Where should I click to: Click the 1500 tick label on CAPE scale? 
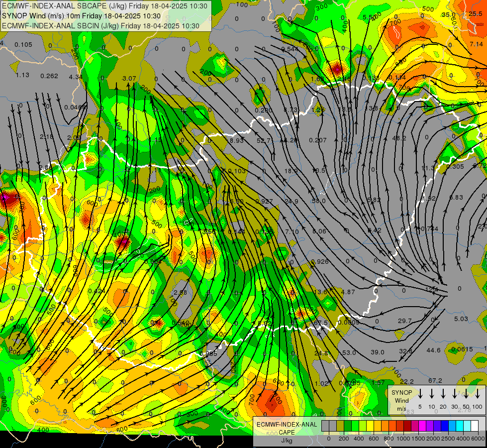click(x=418, y=439)
